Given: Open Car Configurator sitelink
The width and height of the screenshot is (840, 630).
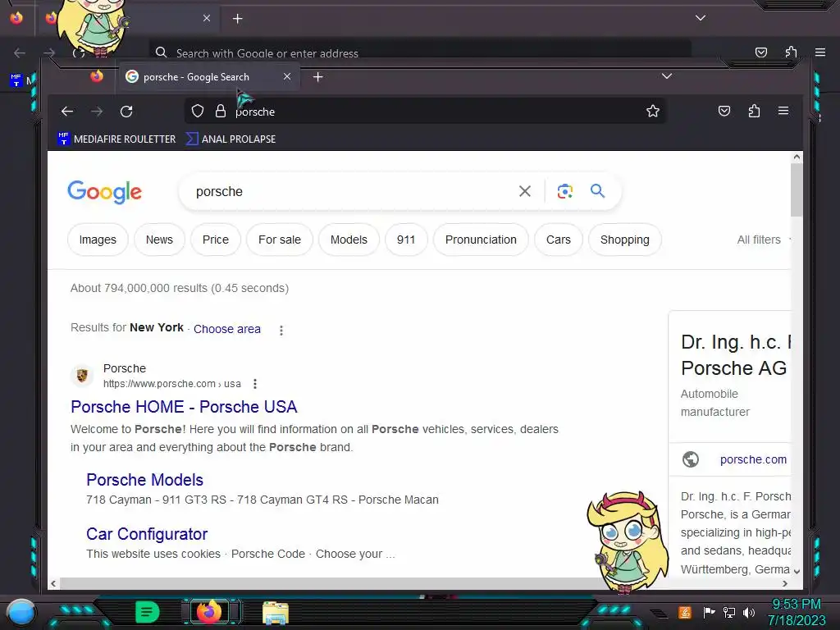Looking at the screenshot, I should tap(147, 534).
